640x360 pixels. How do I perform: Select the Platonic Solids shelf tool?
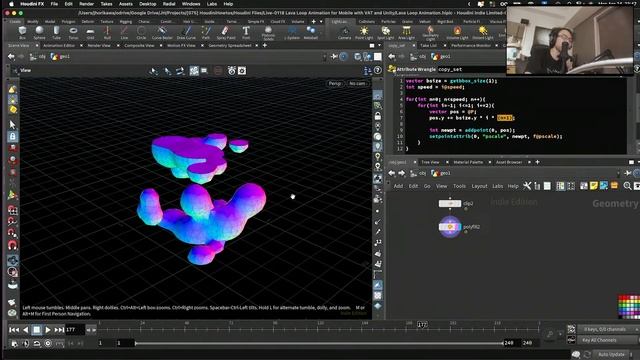pyautogui.click(x=268, y=33)
